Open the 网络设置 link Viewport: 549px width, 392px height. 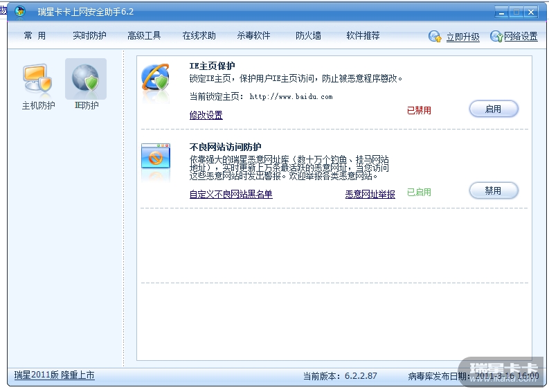[521, 37]
